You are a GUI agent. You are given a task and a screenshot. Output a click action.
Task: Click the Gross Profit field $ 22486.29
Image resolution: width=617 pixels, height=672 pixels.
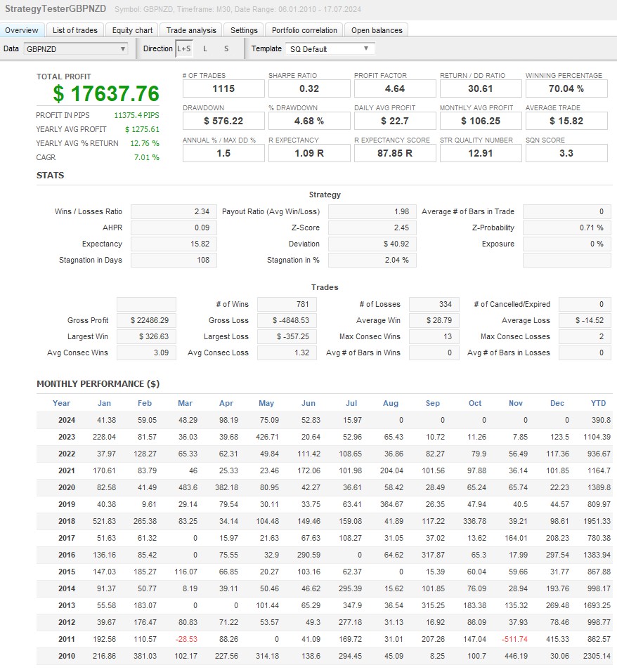[x=146, y=321]
